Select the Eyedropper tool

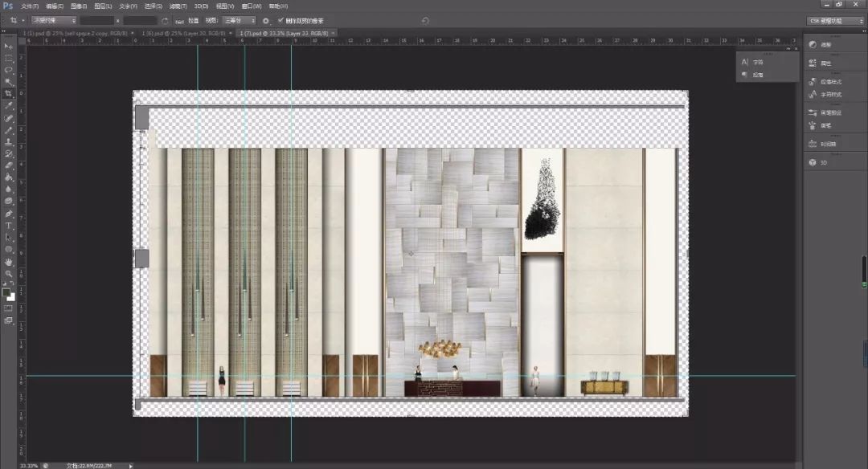click(x=9, y=105)
